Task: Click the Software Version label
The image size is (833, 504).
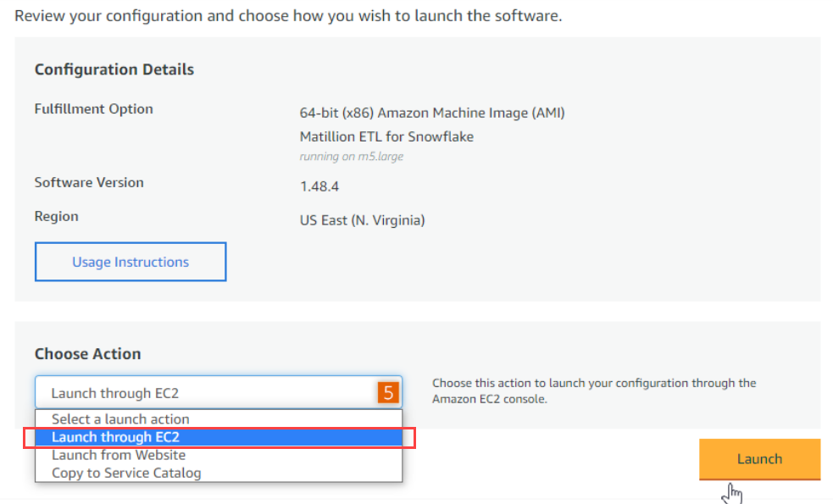Action: (x=89, y=183)
